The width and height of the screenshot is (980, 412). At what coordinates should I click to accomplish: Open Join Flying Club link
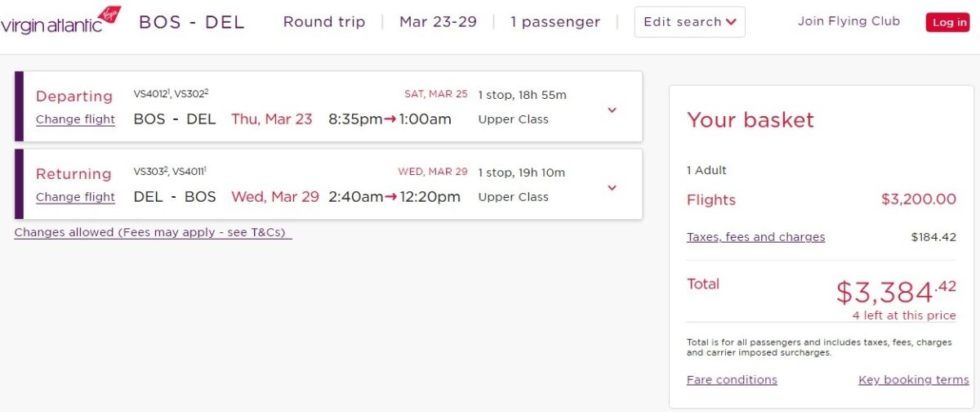(x=849, y=21)
